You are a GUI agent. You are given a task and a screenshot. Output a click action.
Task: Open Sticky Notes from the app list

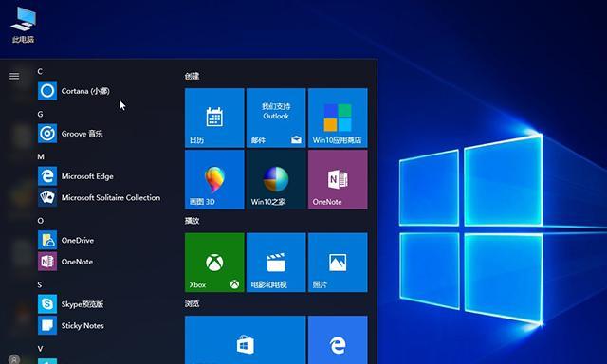click(71, 325)
